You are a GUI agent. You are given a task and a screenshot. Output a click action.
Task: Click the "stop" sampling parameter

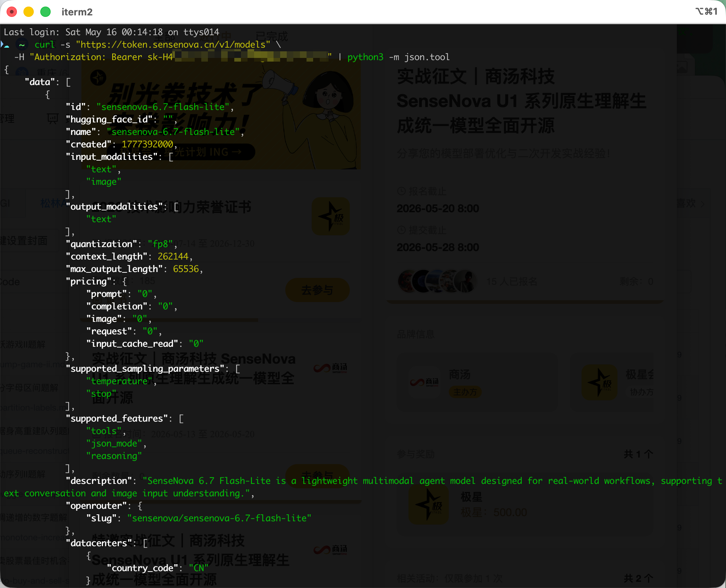101,394
